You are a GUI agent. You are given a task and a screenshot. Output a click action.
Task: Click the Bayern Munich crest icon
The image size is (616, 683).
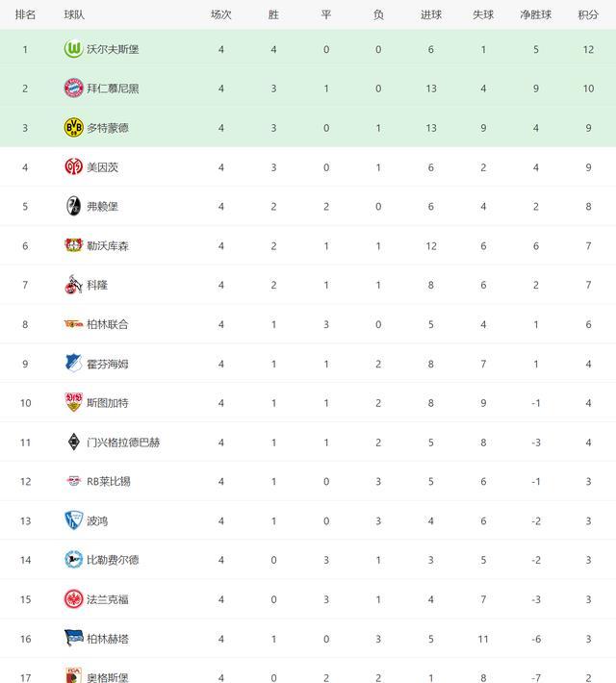click(73, 88)
